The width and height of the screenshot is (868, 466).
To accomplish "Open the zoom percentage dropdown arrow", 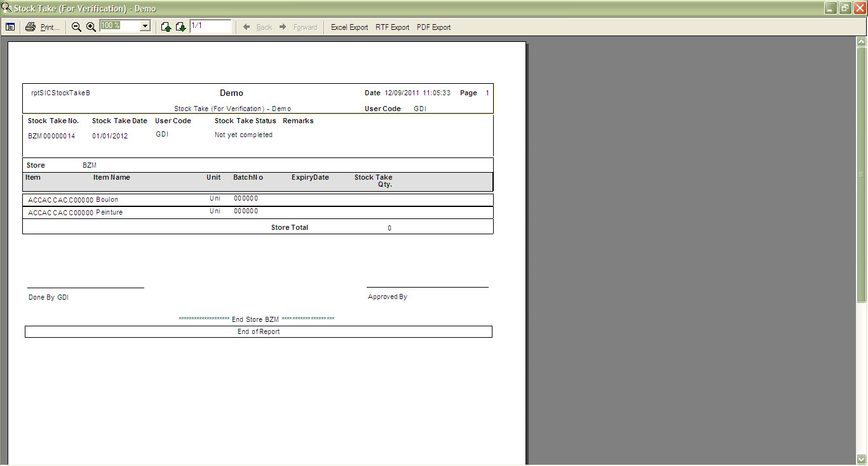I will pos(145,27).
